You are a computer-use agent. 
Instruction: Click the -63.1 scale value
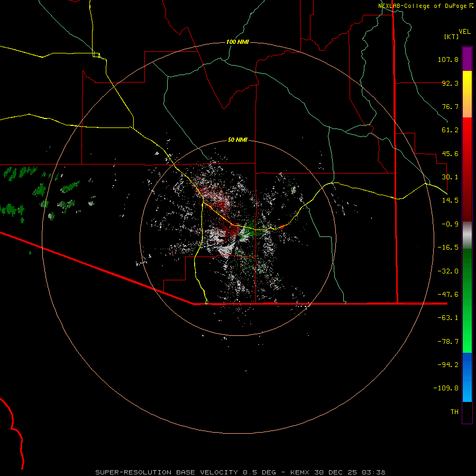[x=448, y=318]
